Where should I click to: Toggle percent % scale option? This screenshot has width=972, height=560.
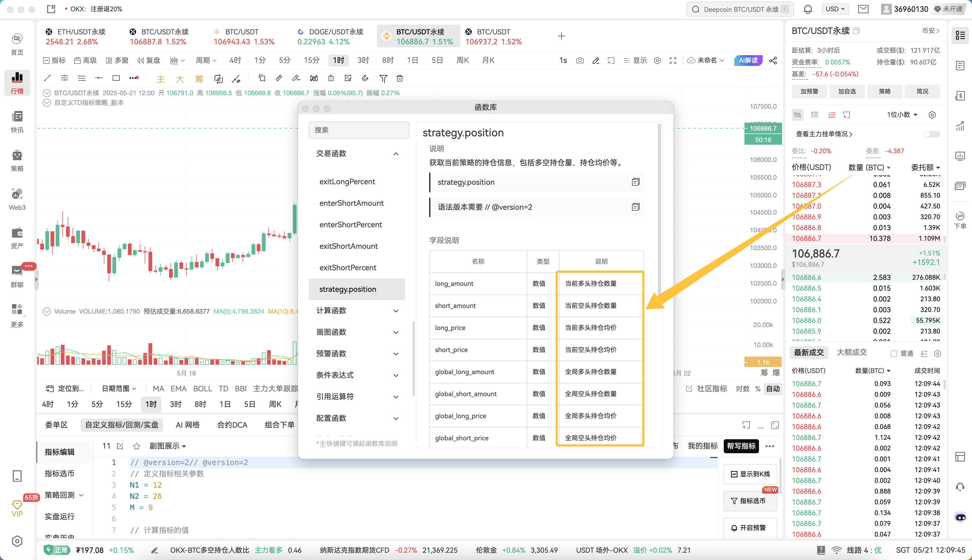pos(757,389)
